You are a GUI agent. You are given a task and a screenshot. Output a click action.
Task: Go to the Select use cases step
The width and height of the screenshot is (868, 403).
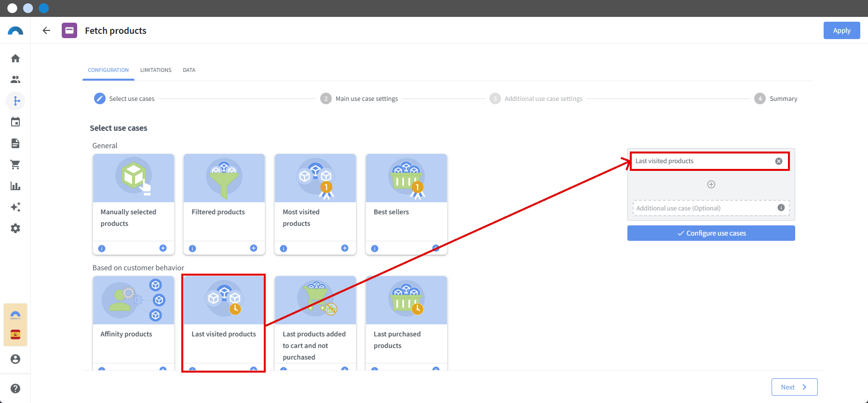point(124,98)
